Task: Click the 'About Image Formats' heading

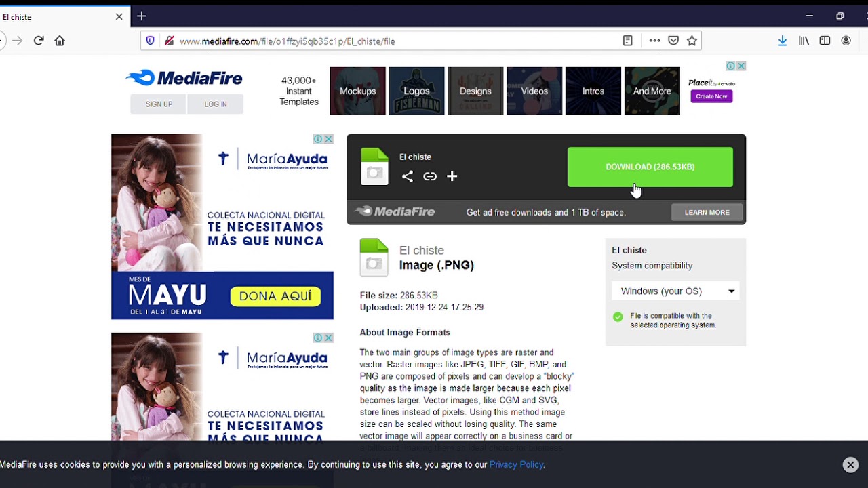Action: tap(405, 332)
